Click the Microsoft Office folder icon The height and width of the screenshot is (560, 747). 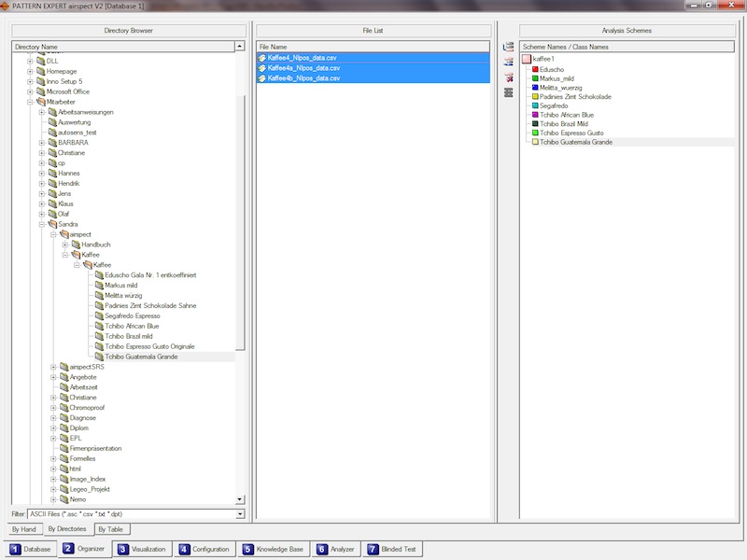tap(52, 91)
